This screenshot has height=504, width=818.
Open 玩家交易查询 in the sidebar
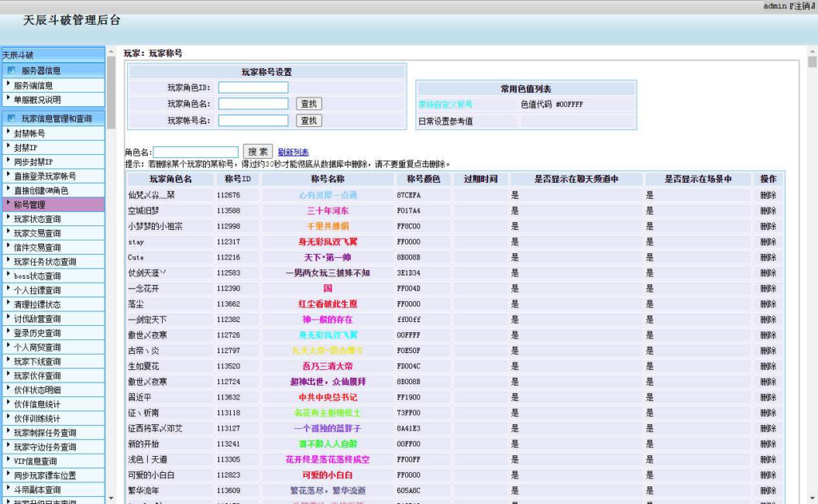pos(53,232)
